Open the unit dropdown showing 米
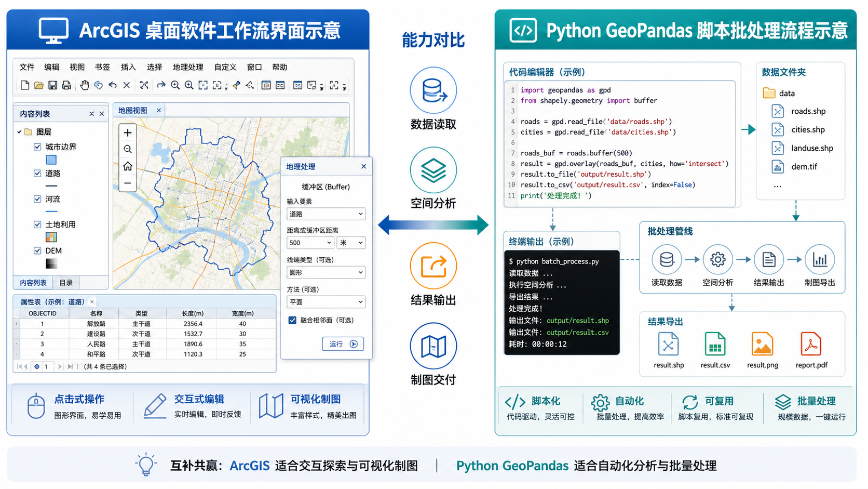This screenshot has width=868, height=489. point(351,243)
